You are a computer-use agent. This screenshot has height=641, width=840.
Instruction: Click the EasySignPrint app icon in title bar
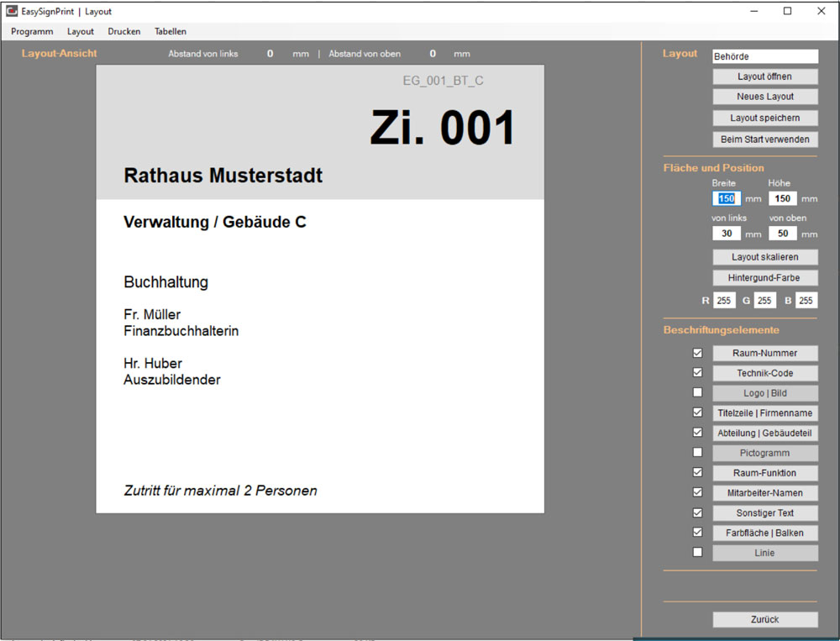click(12, 12)
